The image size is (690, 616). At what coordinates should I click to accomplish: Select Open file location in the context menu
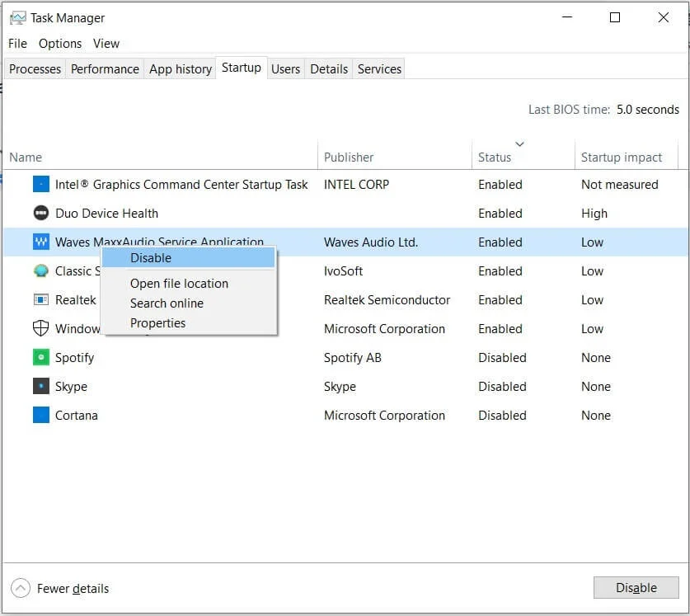pyautogui.click(x=179, y=283)
